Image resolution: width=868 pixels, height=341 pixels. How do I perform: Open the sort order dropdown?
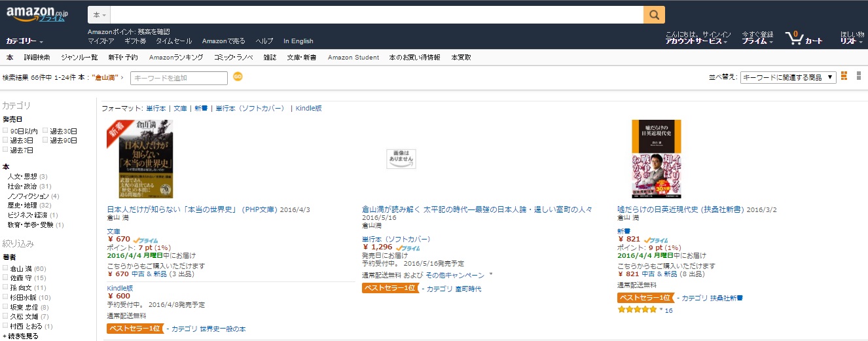click(788, 77)
